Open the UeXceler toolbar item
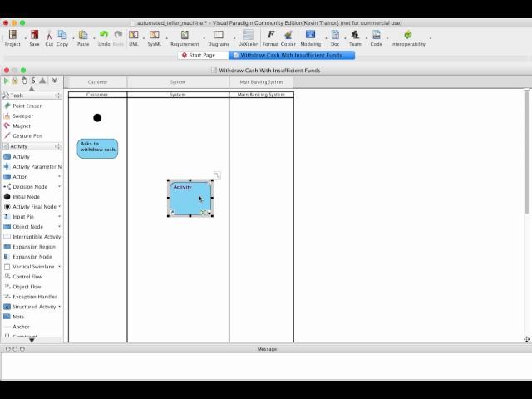The width and height of the screenshot is (532, 399). 248,37
